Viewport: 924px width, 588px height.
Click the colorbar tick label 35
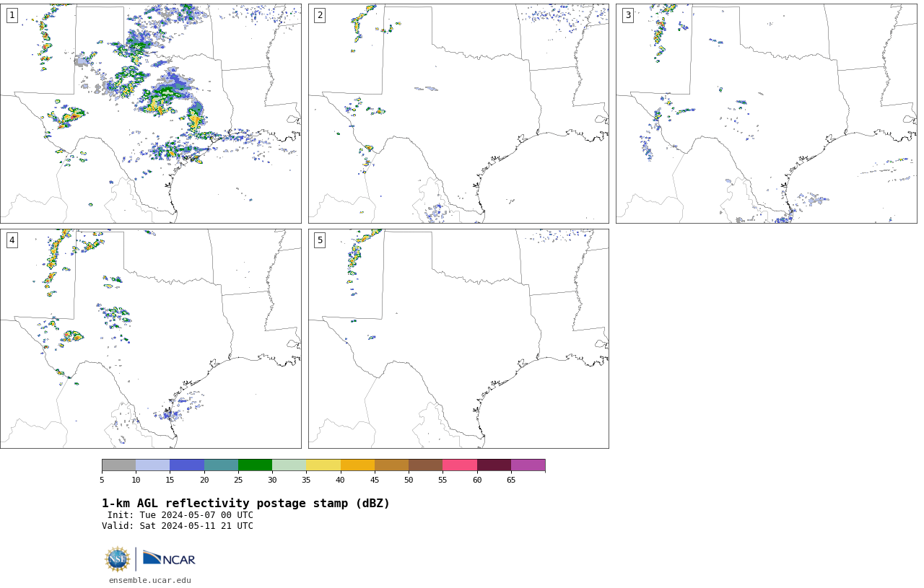(x=306, y=480)
